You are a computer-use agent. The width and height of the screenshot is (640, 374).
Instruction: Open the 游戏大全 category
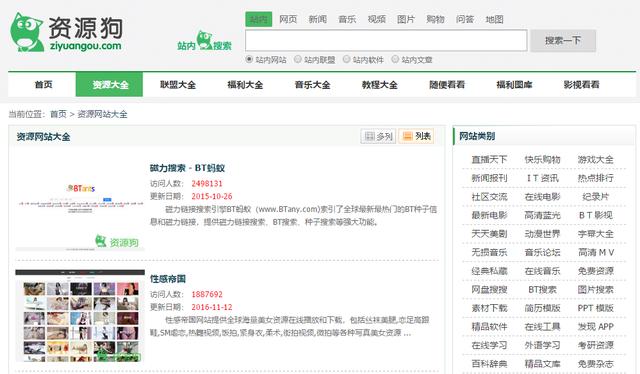596,160
